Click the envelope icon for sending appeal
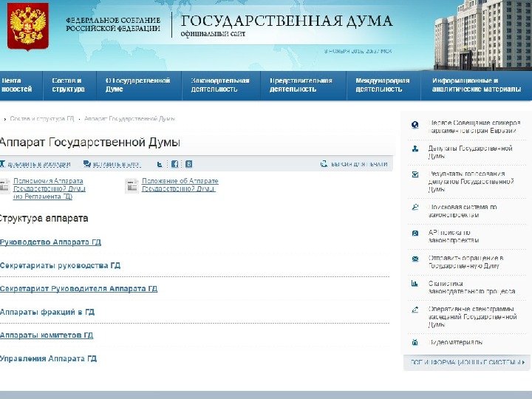 415,259
